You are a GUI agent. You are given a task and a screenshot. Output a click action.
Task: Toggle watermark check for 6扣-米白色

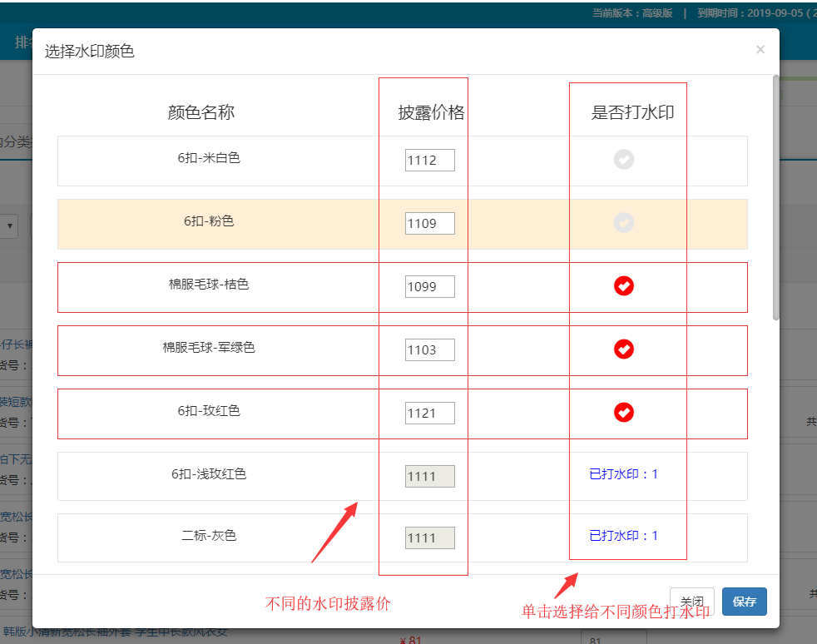624,160
